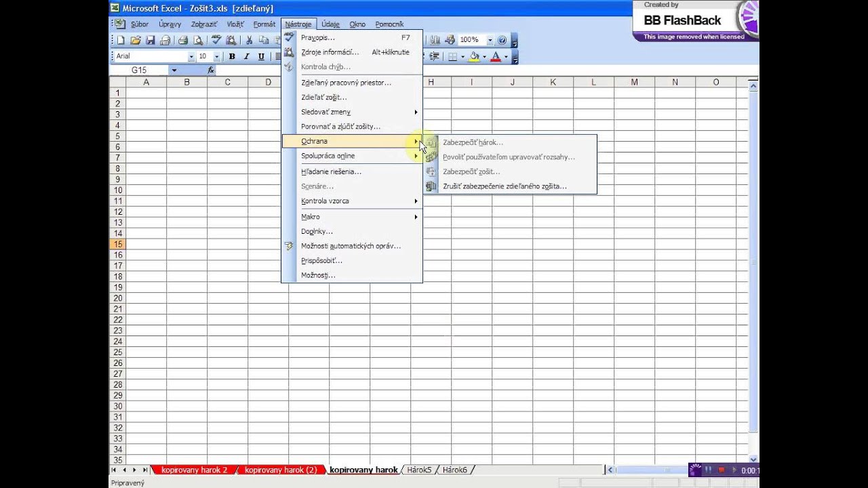Viewport: 868px width, 488px height.
Task: Open the Borders style dropdown arrow
Action: [x=463, y=56]
